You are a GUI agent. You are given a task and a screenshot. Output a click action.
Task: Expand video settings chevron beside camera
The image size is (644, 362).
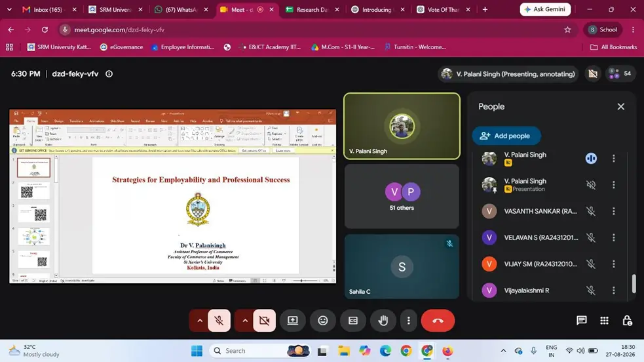[245, 321]
